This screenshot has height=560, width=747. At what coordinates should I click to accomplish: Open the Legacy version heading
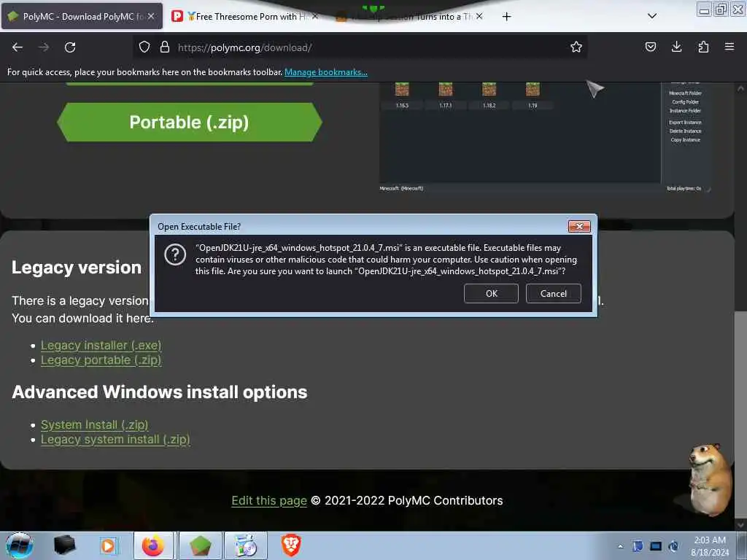[x=77, y=268]
